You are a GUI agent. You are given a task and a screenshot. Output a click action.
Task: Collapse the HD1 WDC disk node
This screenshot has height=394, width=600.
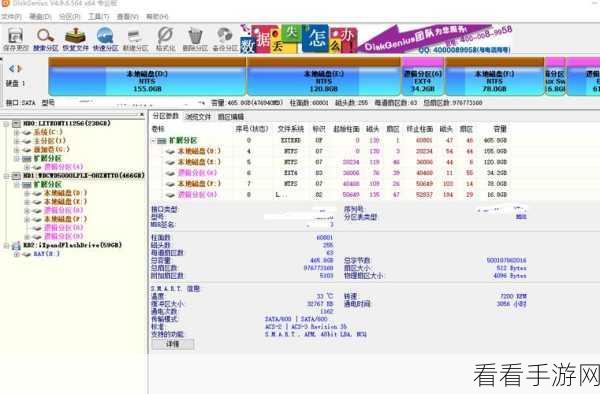(6, 176)
